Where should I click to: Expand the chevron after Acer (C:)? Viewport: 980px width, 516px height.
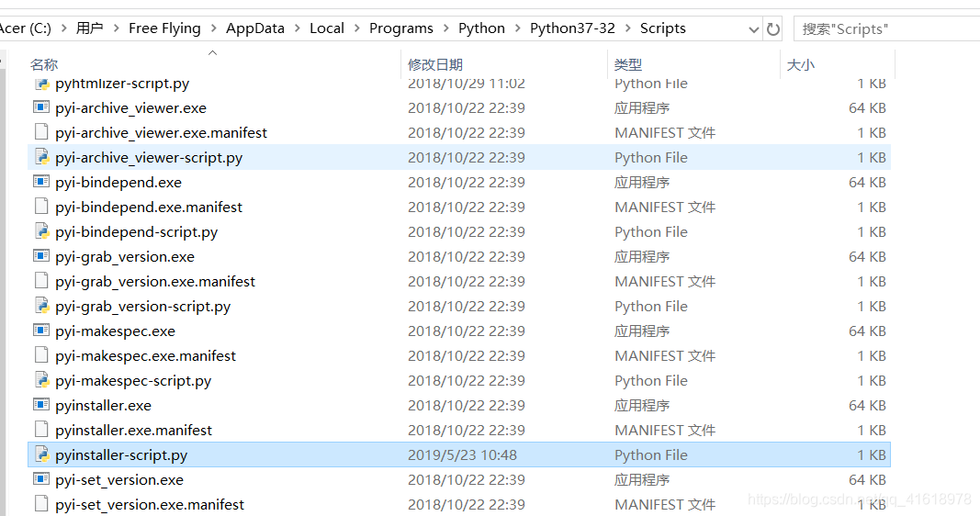pos(63,28)
